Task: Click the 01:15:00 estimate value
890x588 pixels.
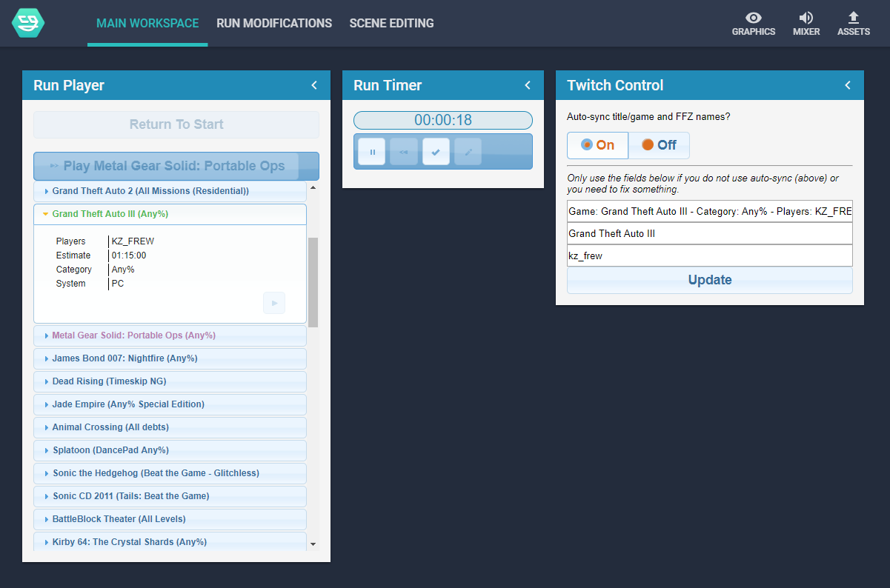Action: [129, 255]
